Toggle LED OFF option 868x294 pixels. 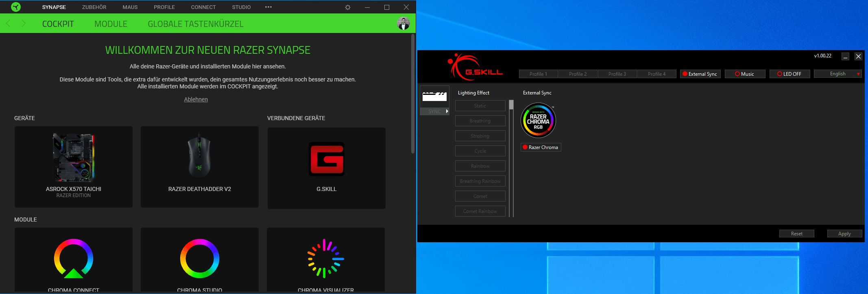(790, 74)
